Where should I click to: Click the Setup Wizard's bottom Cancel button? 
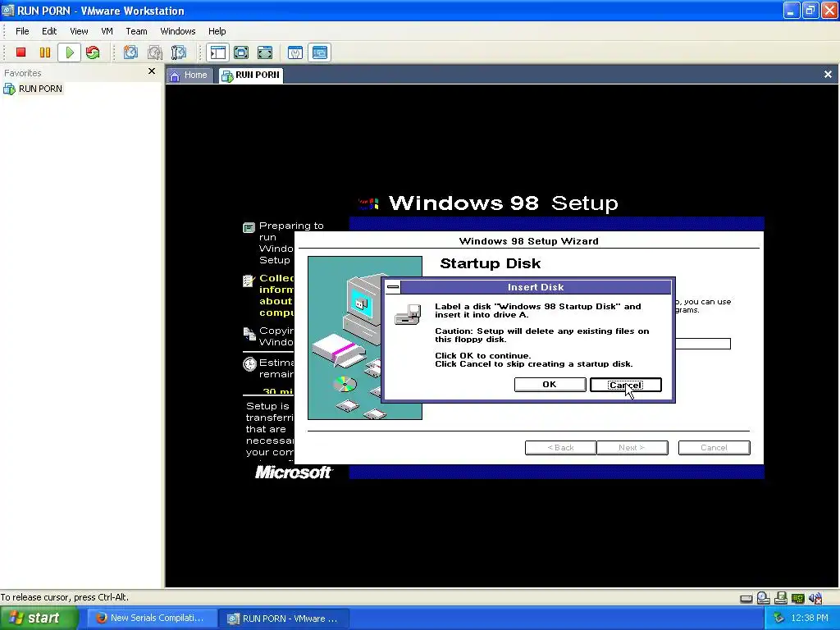click(x=714, y=447)
